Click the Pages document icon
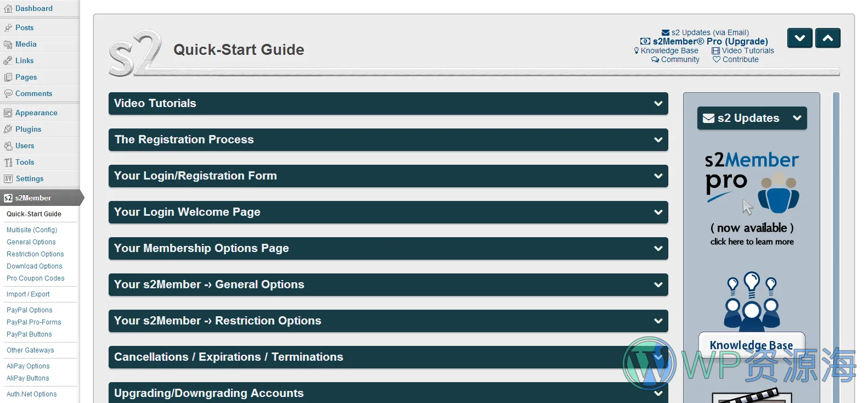This screenshot has width=868, height=403. (x=8, y=77)
